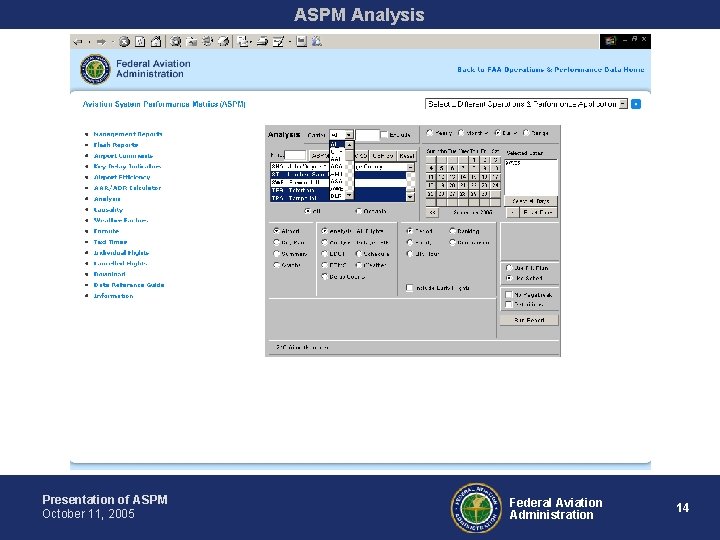Click the Mail toolbar icon
Viewport: 720px width, 540px height.
243,42
